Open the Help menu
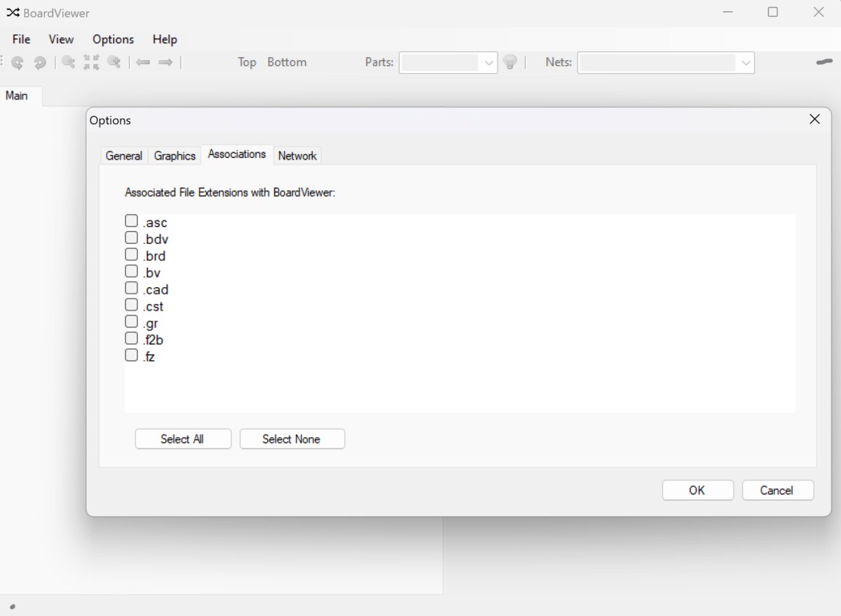The image size is (841, 616). [x=165, y=39]
